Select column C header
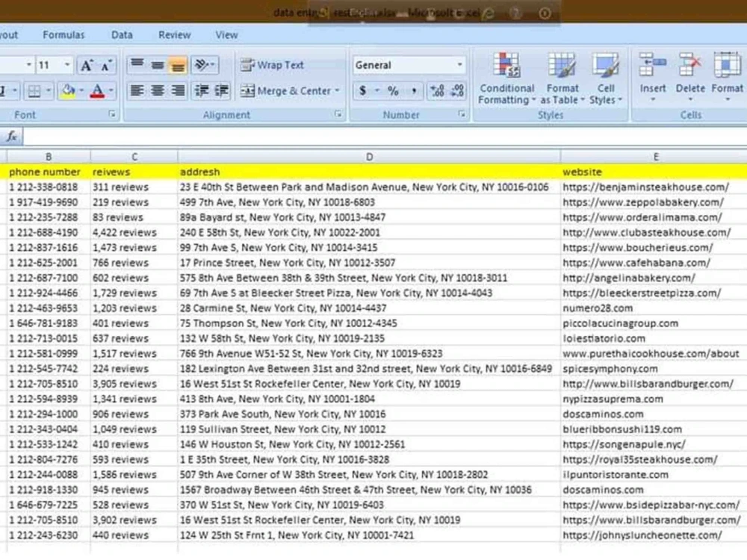 pyautogui.click(x=134, y=157)
